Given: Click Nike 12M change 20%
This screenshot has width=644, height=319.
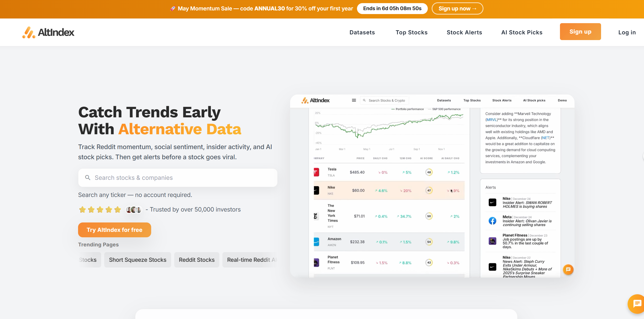Looking at the screenshot, I should click(x=406, y=191).
